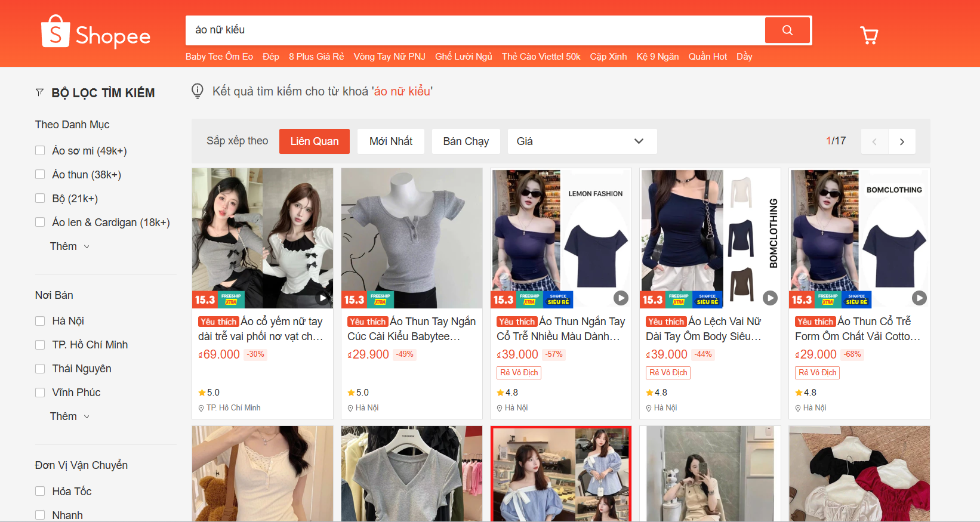
Task: Click Dây trending keyword
Action: click(744, 57)
